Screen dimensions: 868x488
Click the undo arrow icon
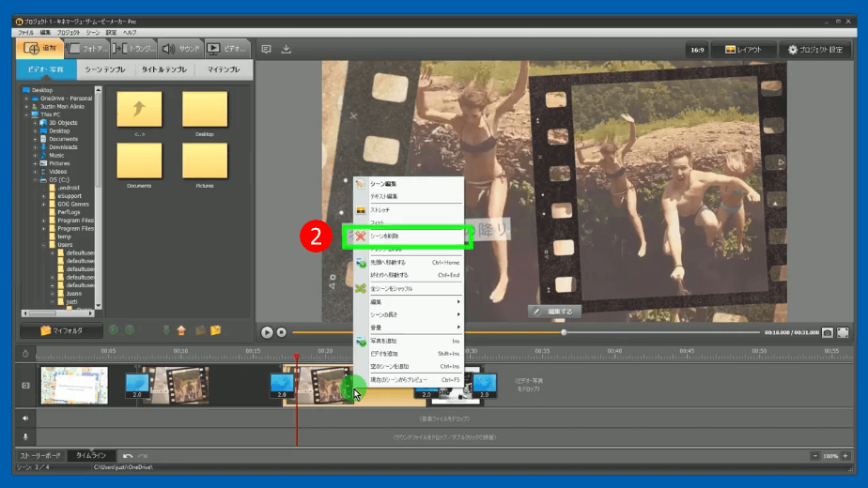127,455
